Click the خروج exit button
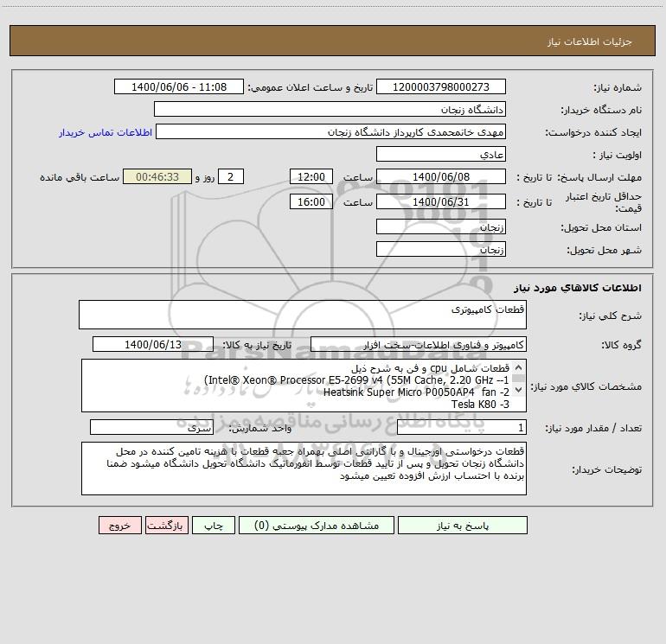The width and height of the screenshot is (666, 644). point(119,526)
